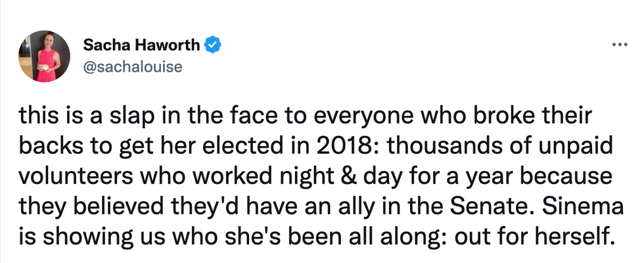The height and width of the screenshot is (263, 644).
Task: Click the blue verified badge
Action: click(213, 45)
